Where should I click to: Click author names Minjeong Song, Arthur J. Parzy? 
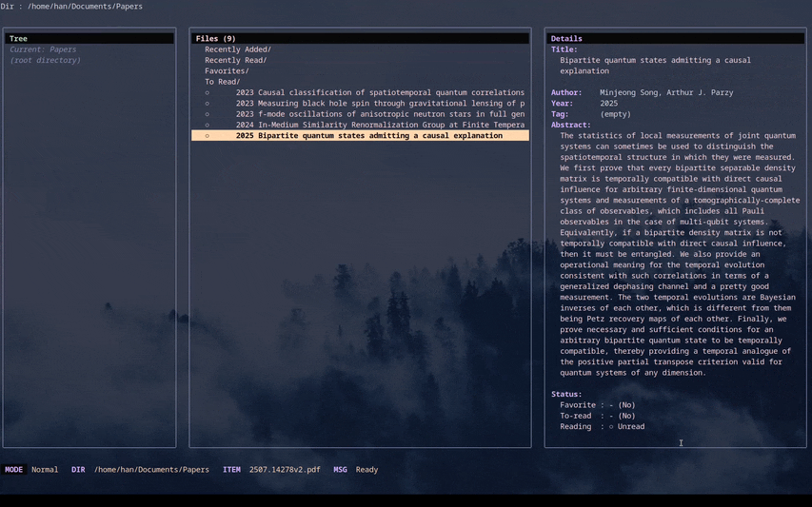666,92
